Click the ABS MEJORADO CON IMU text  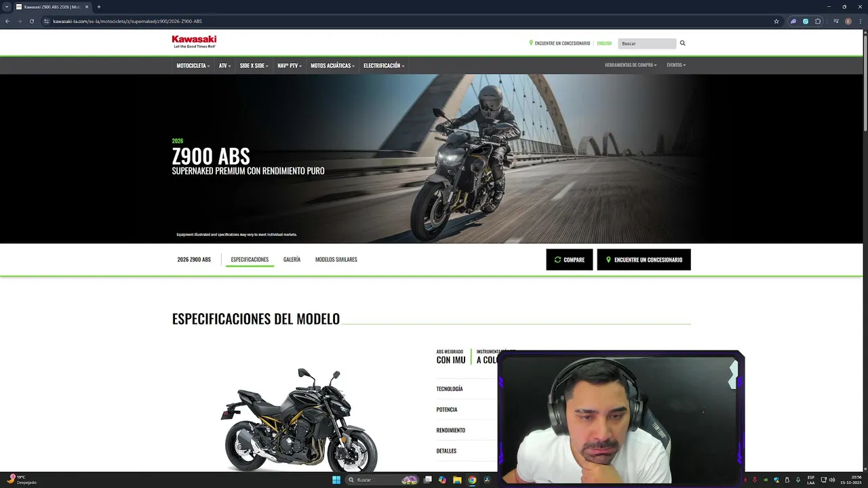[451, 357]
